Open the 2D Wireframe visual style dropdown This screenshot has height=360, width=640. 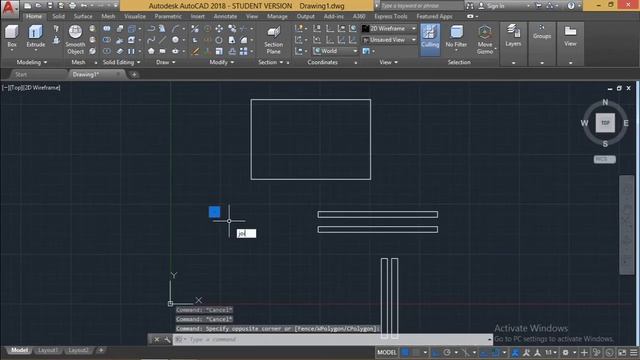pyautogui.click(x=389, y=29)
